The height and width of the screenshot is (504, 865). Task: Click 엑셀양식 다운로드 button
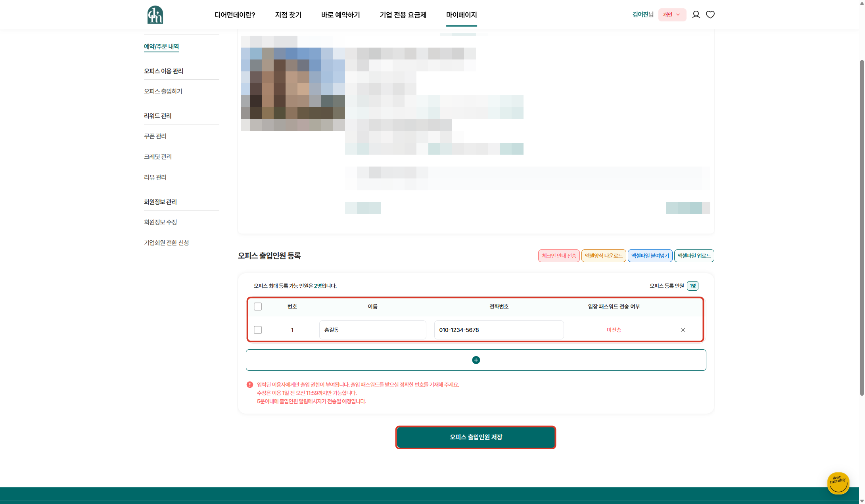[x=603, y=256]
